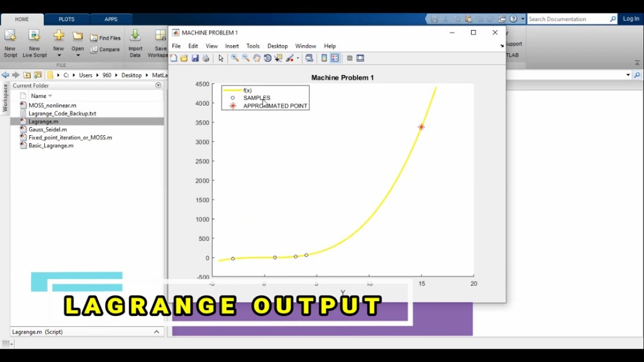This screenshot has height=362, width=644.
Task: Open the Open dropdown arrow
Action: [x=77, y=55]
